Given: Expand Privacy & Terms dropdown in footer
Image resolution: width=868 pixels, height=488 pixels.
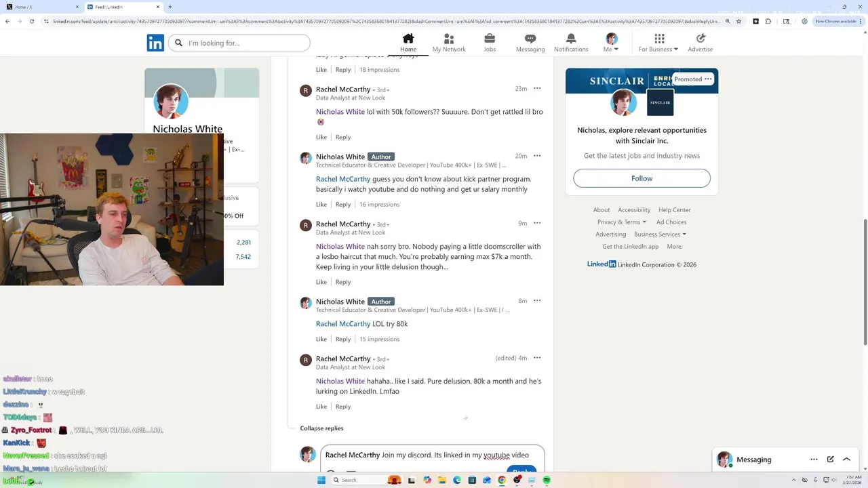Looking at the screenshot, I should [621, 222].
